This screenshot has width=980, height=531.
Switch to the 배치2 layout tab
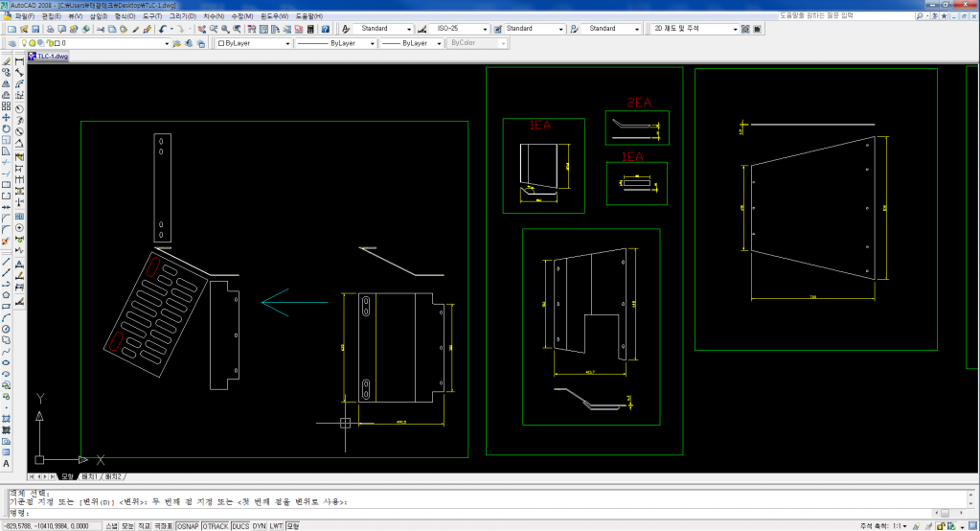point(114,476)
